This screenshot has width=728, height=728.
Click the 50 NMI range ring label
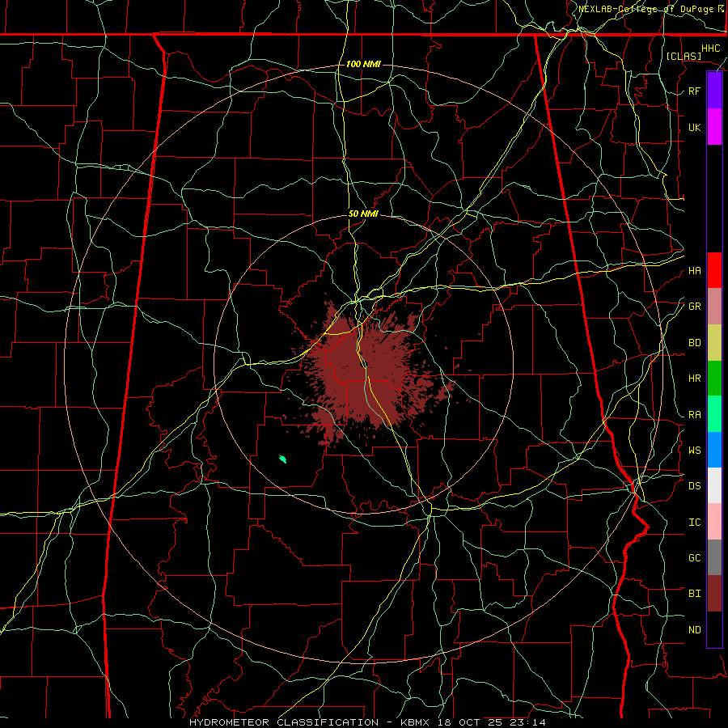[x=363, y=214]
